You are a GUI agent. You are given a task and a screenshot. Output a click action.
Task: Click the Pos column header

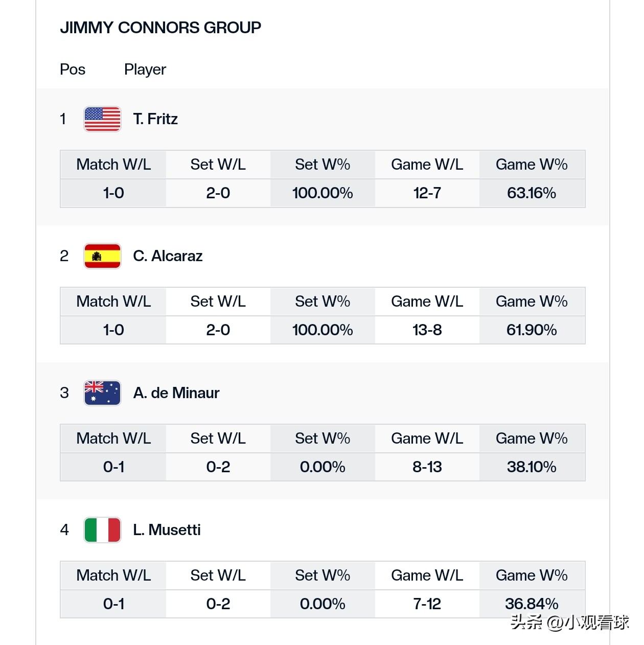73,70
